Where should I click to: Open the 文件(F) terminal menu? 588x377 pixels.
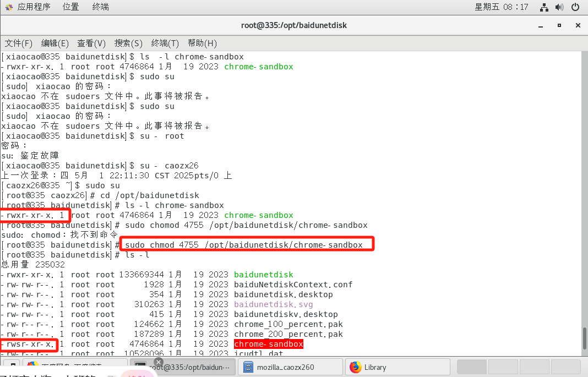[x=18, y=43]
